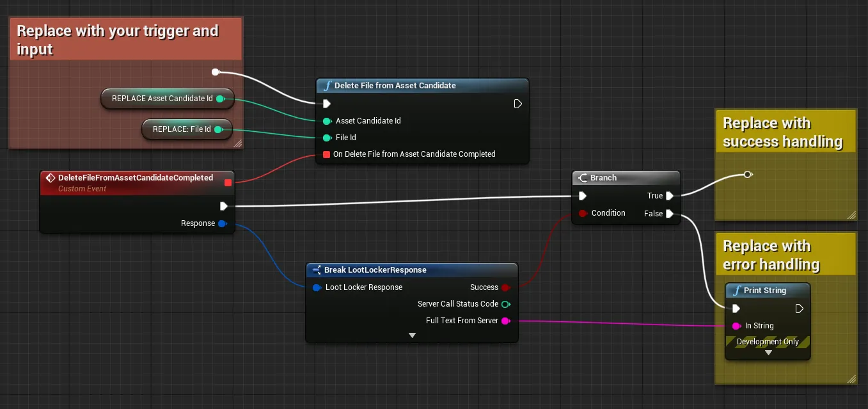Click the Print String input execution pin
The width and height of the screenshot is (868, 409).
[736, 309]
